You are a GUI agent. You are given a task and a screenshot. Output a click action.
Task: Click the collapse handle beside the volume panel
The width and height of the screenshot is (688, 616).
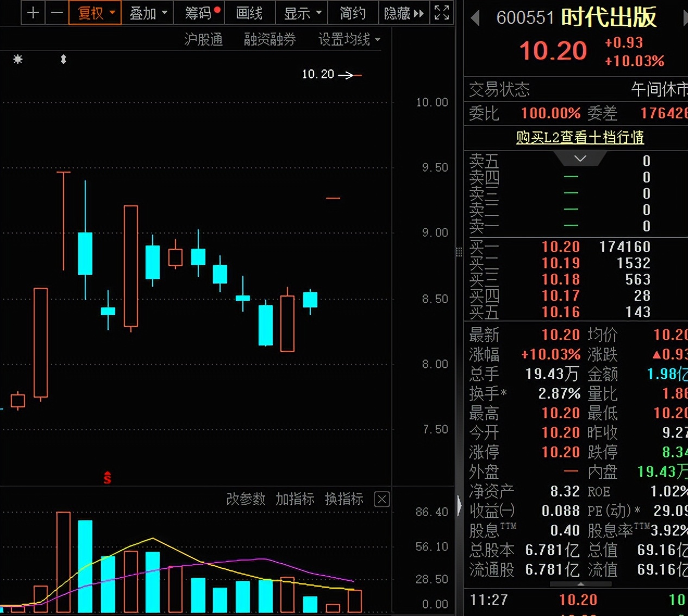click(459, 506)
